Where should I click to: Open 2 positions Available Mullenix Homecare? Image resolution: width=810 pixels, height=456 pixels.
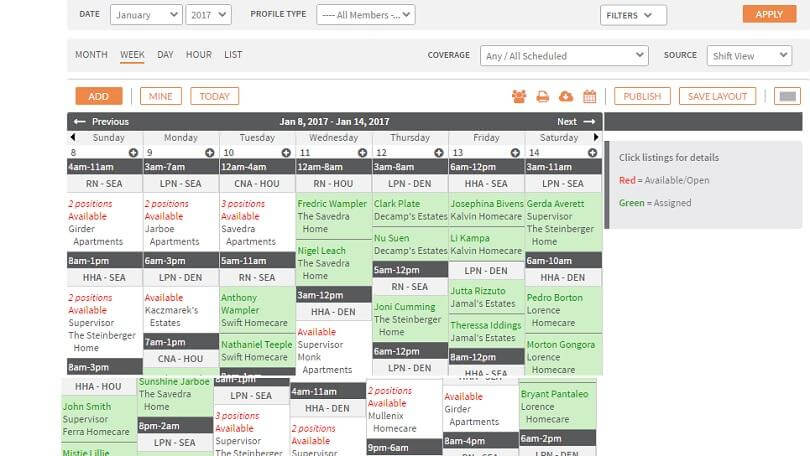click(x=404, y=410)
